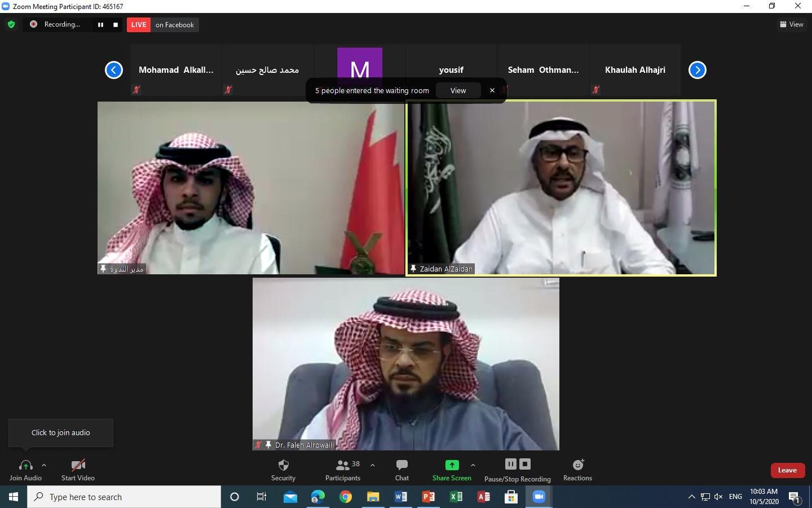812x508 pixels.
Task: Dismiss the waiting room notification
Action: [492, 90]
